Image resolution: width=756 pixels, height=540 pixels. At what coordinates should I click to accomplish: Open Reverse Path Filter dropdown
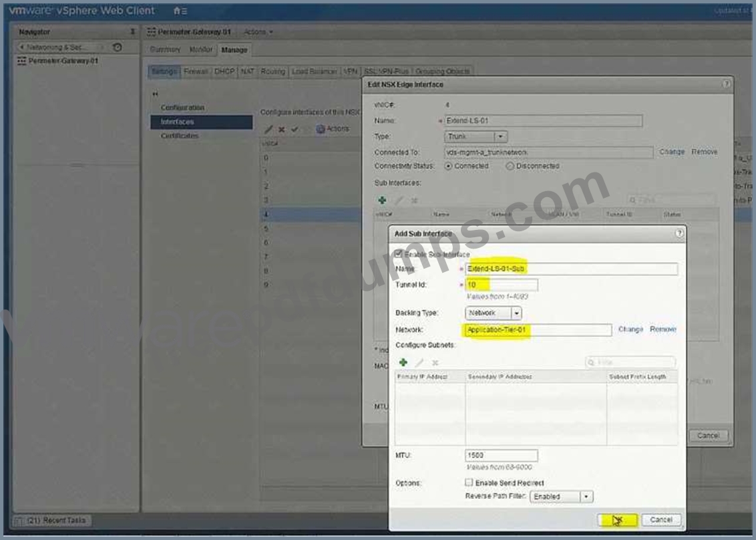562,497
